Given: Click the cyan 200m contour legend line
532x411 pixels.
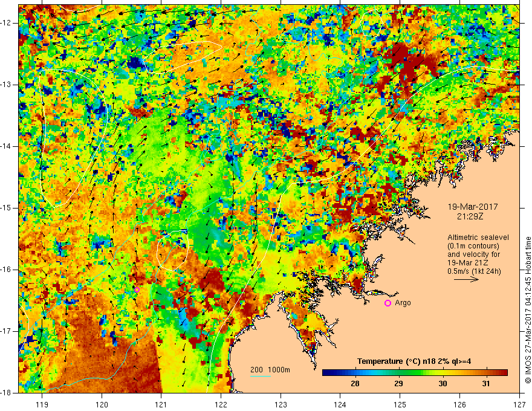Looking at the screenshot, I should click(260, 376).
